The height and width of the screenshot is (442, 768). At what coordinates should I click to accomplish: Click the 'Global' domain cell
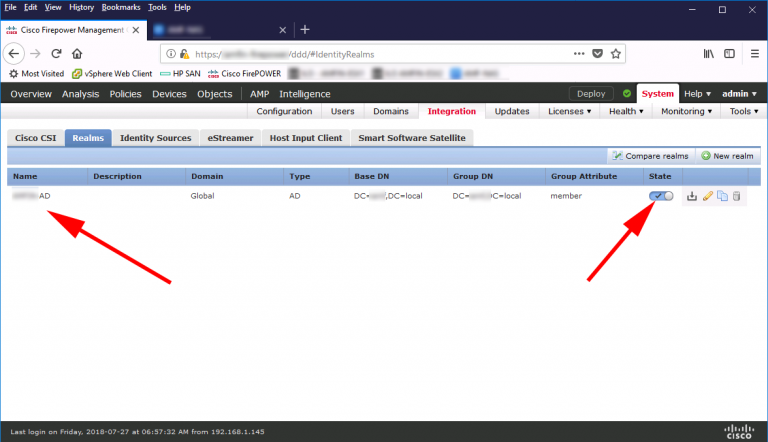202,196
